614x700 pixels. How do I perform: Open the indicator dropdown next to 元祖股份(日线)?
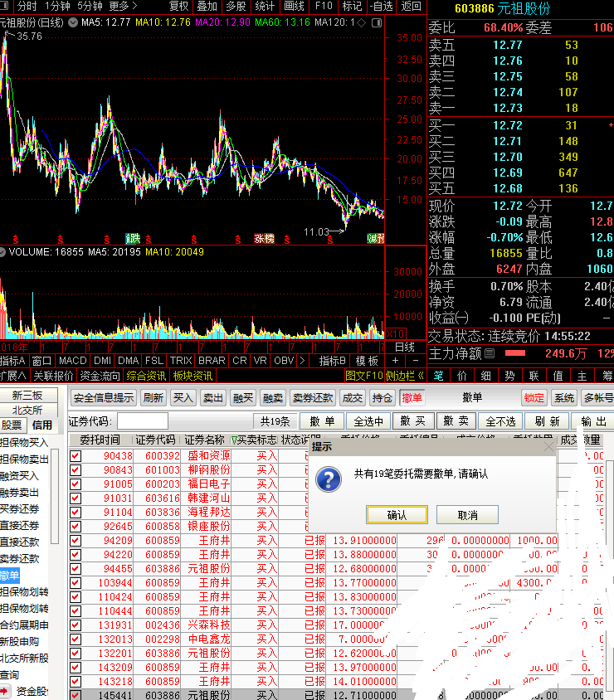tap(73, 22)
